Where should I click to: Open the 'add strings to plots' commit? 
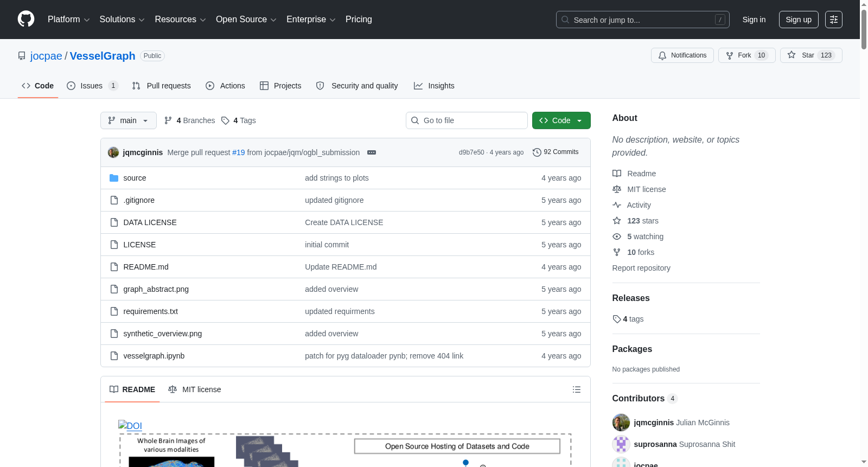[x=337, y=178]
